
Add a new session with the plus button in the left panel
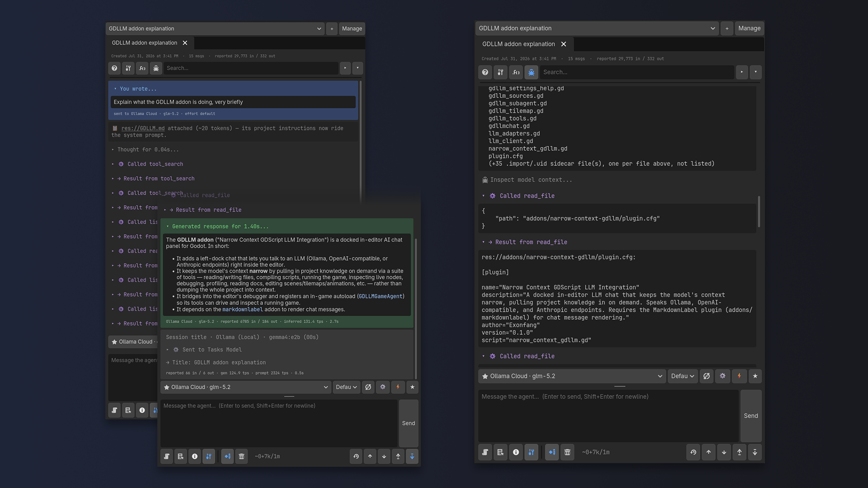(332, 28)
